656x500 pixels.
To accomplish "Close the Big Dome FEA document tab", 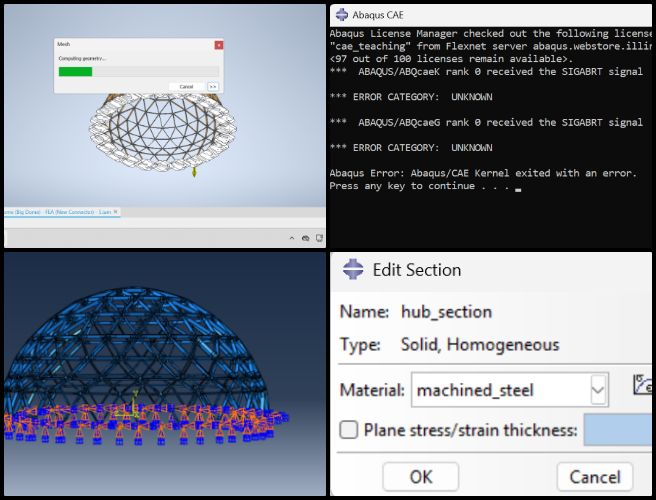I will [x=116, y=212].
